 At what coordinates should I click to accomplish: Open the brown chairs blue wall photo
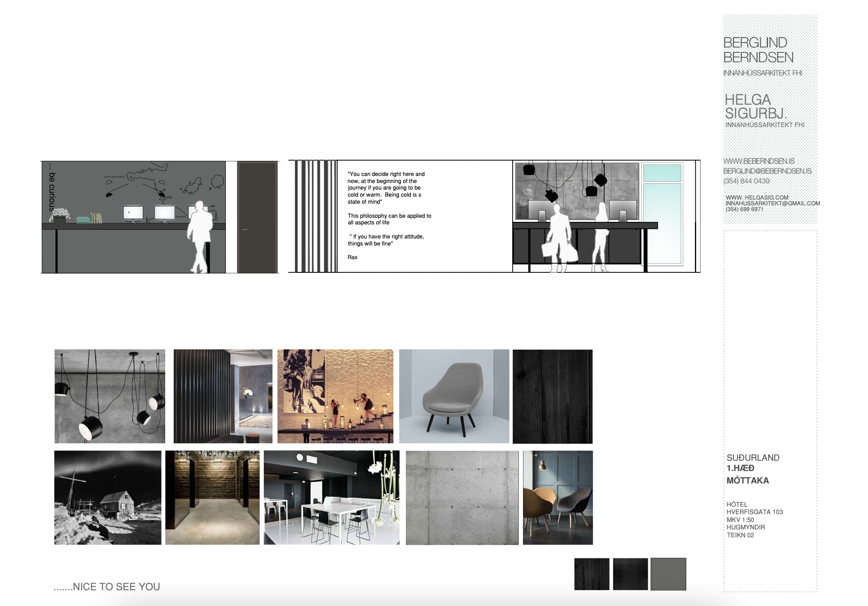[x=557, y=497]
